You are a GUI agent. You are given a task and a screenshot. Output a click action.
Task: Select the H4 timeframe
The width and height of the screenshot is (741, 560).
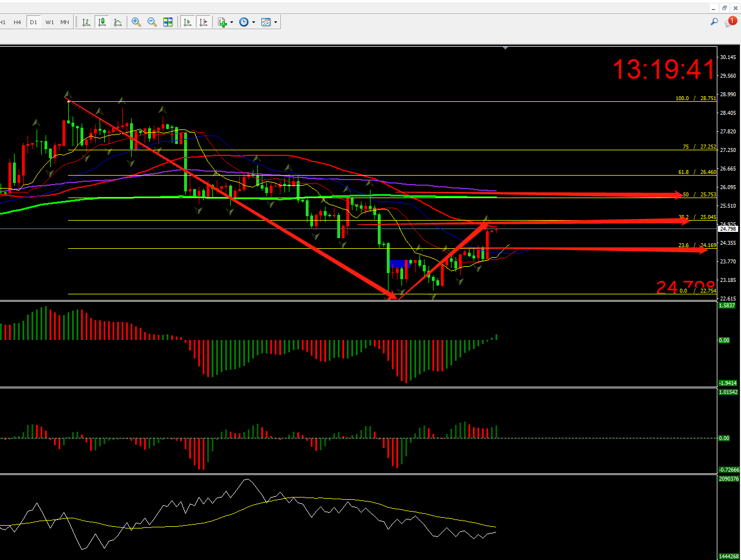coord(17,22)
